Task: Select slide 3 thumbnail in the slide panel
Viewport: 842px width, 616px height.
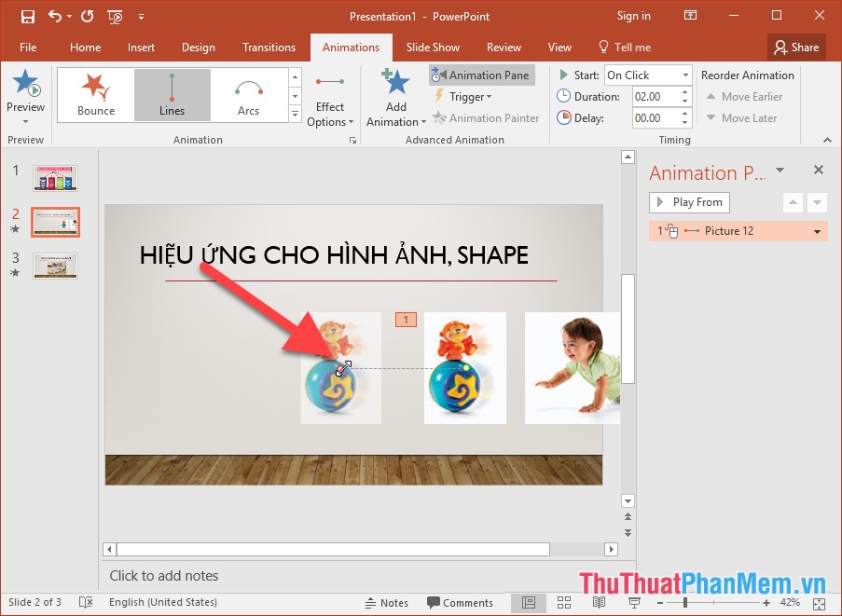Action: pos(55,266)
